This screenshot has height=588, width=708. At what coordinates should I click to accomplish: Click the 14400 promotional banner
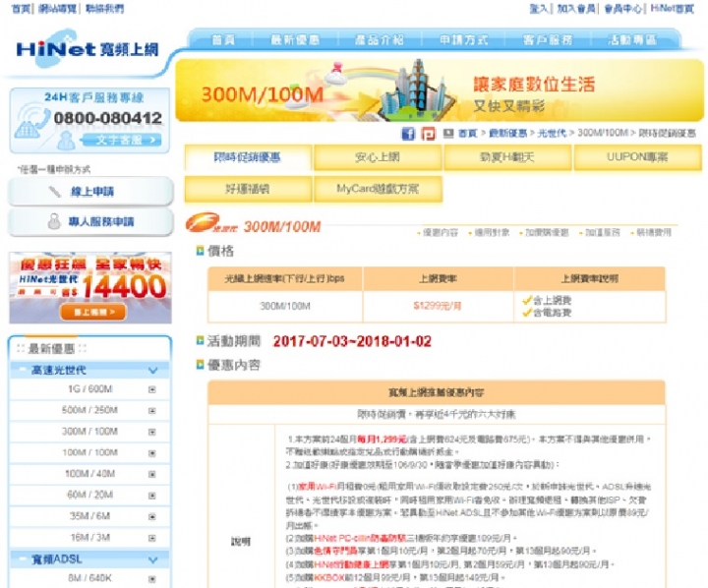[90, 288]
